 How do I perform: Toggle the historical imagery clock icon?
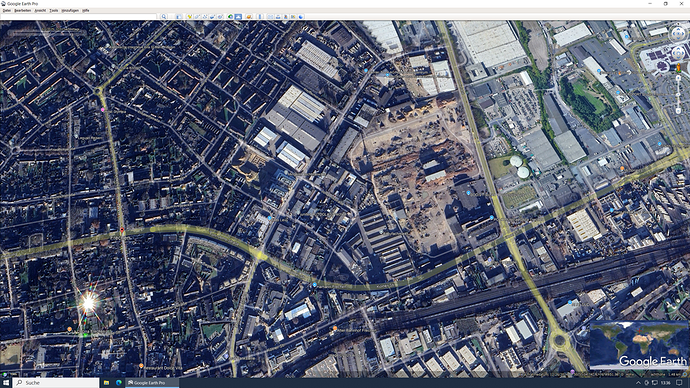(x=231, y=17)
